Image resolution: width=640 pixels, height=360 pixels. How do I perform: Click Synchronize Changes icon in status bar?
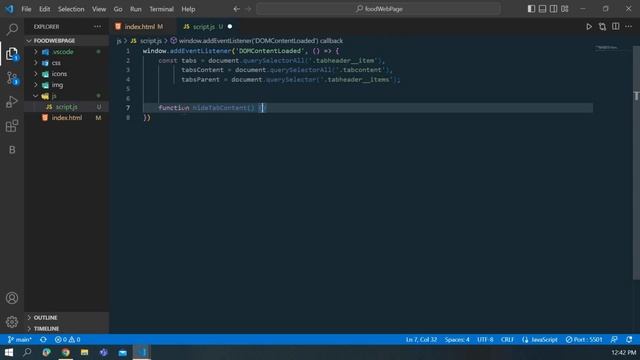point(43,340)
